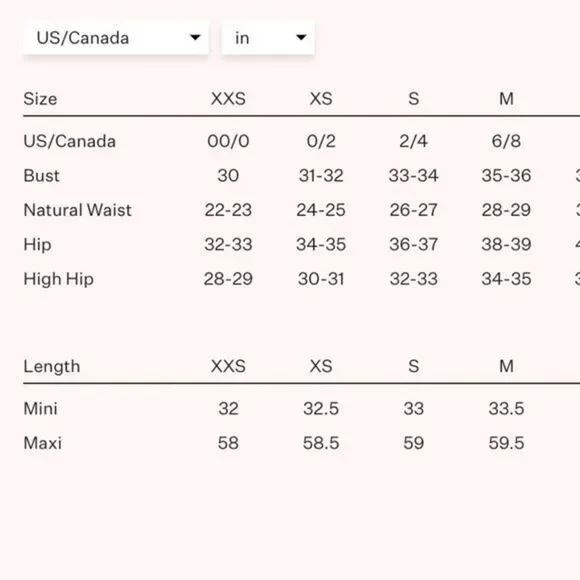Image resolution: width=580 pixels, height=580 pixels.
Task: Click the Hip row label
Action: coord(37,245)
